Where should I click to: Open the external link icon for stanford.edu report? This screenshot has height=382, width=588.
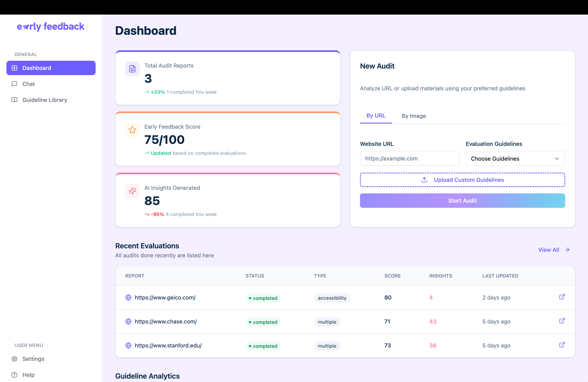(x=562, y=345)
